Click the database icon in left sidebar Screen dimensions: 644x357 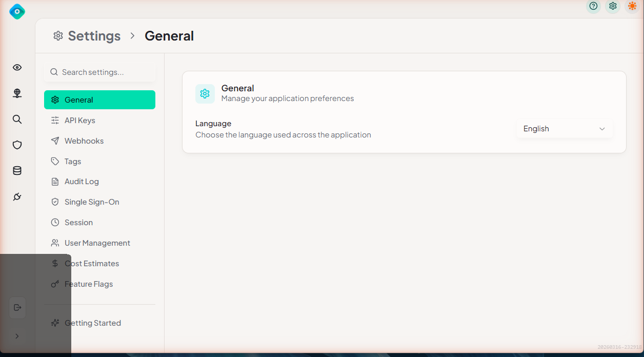point(17,171)
